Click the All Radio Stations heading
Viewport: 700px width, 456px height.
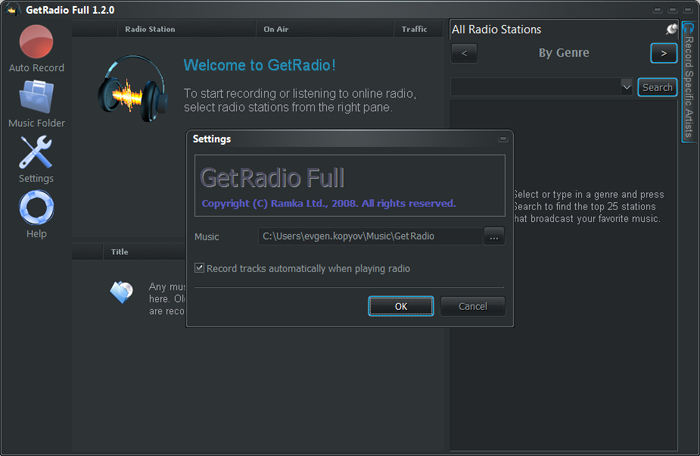496,29
